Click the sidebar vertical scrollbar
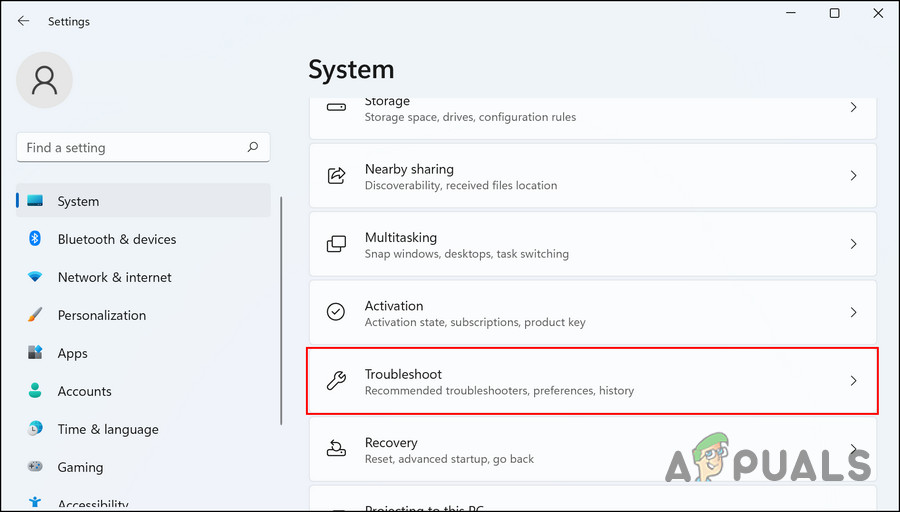900x512 pixels. (281, 311)
